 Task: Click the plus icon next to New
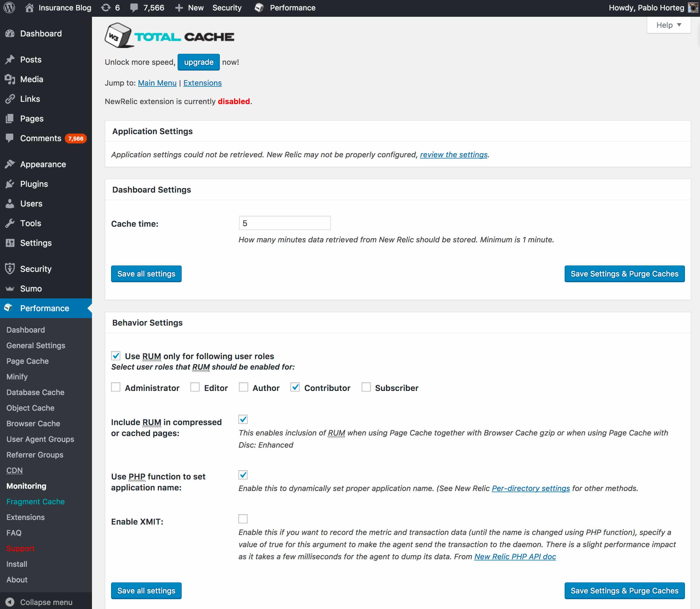tap(179, 8)
